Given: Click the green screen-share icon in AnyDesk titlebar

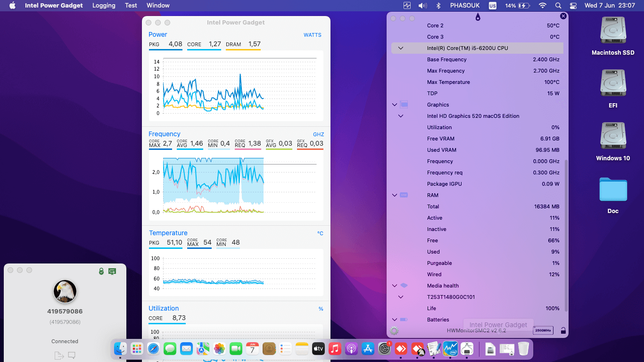Looking at the screenshot, I should pyautogui.click(x=112, y=271).
